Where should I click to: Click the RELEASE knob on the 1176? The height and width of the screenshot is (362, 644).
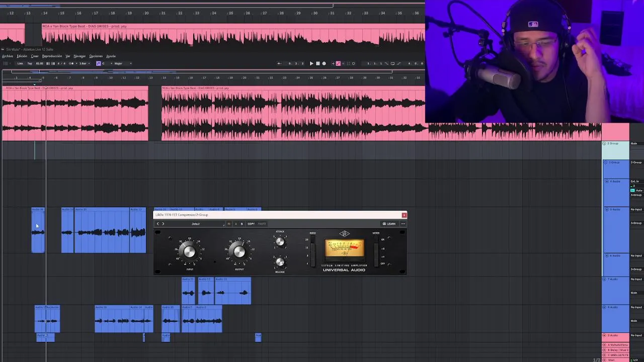[280, 262]
